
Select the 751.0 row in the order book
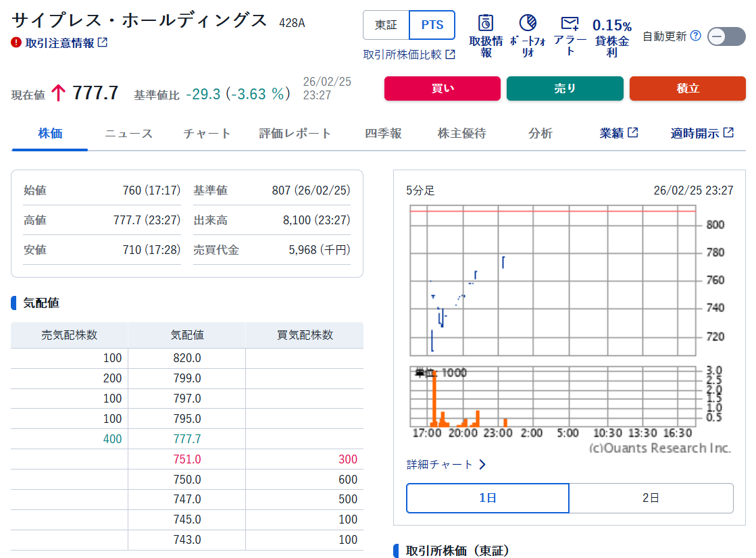pos(186,459)
